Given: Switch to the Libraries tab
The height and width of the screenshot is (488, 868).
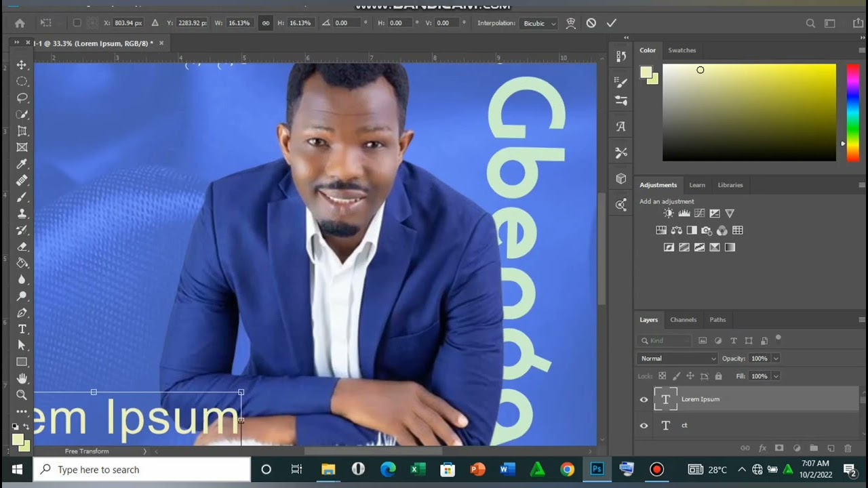Looking at the screenshot, I should [x=730, y=185].
